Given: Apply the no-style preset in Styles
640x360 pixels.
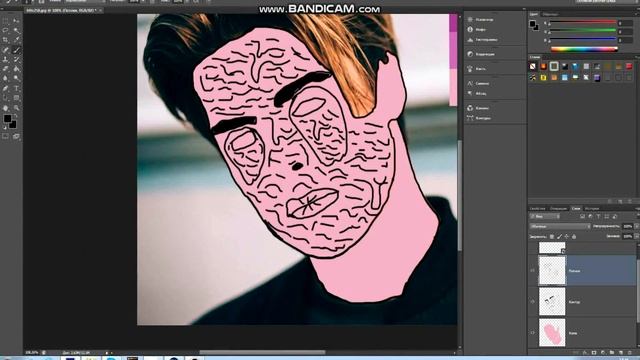Looking at the screenshot, I should 533,66.
